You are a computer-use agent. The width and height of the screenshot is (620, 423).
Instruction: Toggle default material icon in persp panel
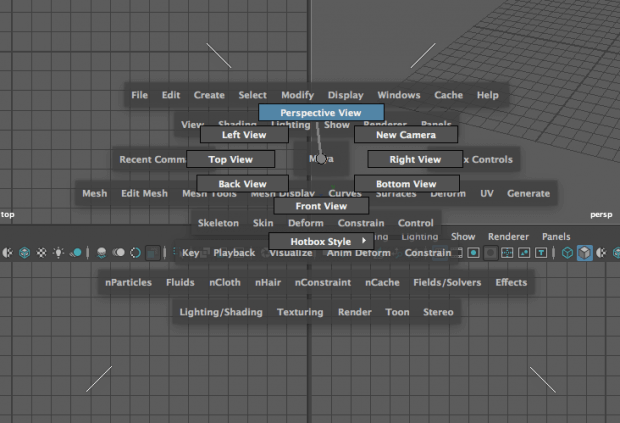(x=601, y=252)
